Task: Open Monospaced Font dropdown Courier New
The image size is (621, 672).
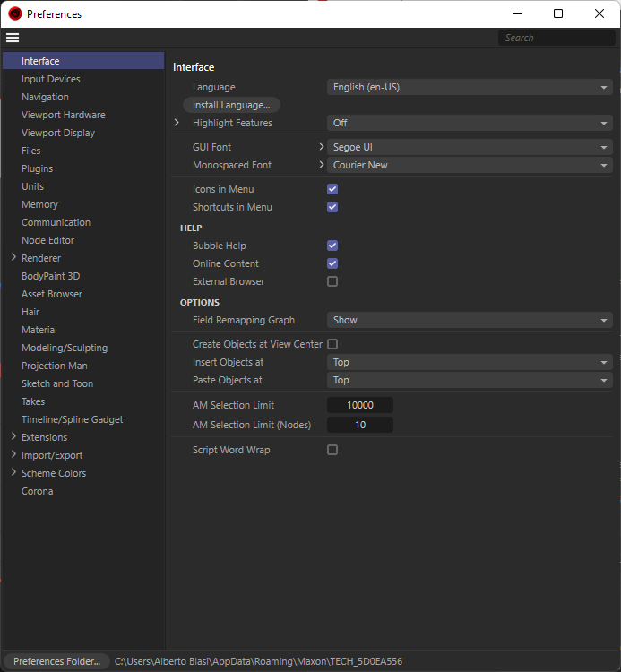Action: [x=470, y=165]
